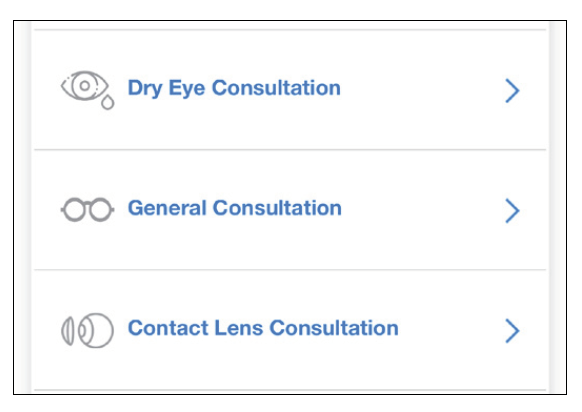Tap the eyeball circle in the contact lens icon
582x412 pixels.
pos(96,330)
